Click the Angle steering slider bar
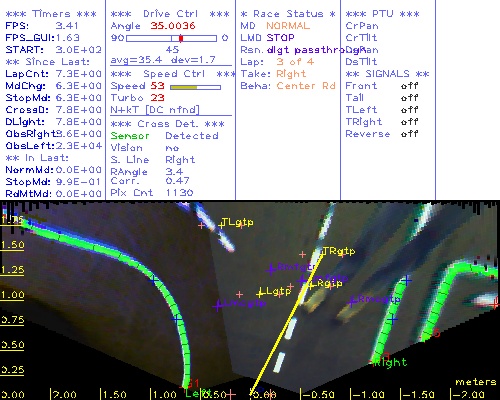Screen dimensions: 500x400 [171, 38]
